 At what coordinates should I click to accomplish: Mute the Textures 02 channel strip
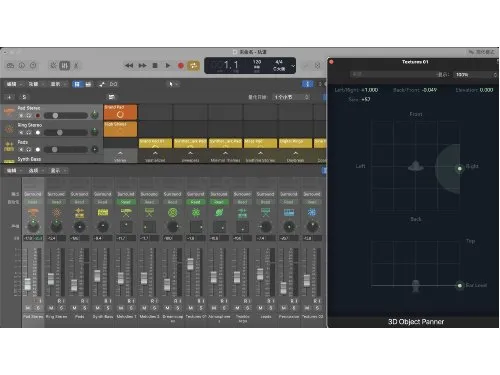(307, 308)
